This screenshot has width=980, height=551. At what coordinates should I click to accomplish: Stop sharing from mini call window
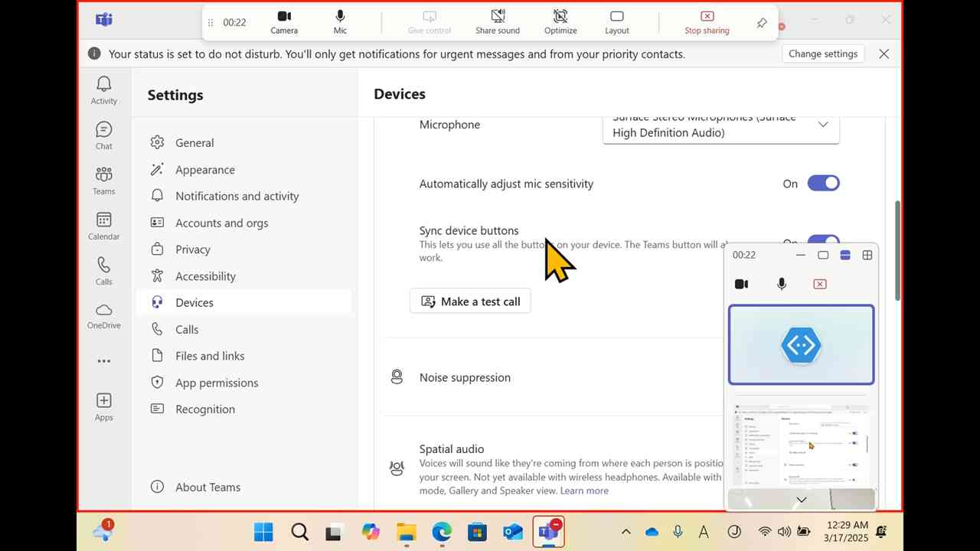point(820,284)
